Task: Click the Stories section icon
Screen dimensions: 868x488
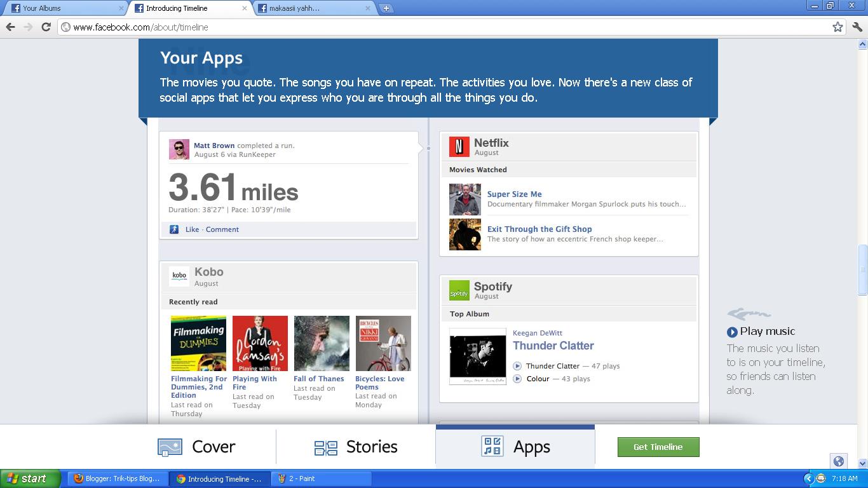Action: 326,448
